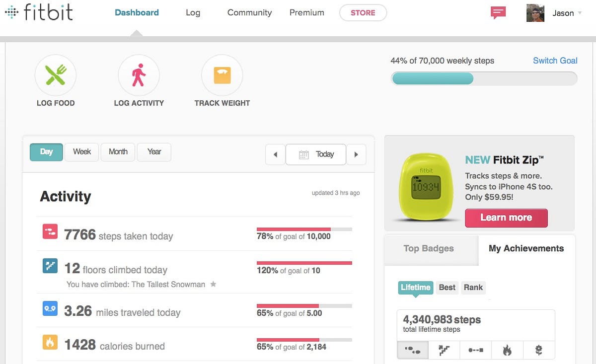Click '44% of 70,000 weekly steps' text

443,61
